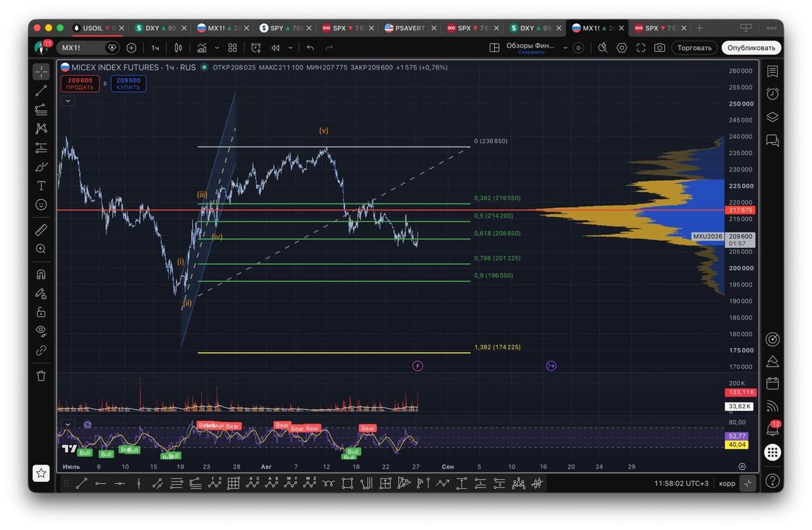Screen dimensions: 812x530
Task: Hide all drawings with eye icon
Action: click(41, 330)
